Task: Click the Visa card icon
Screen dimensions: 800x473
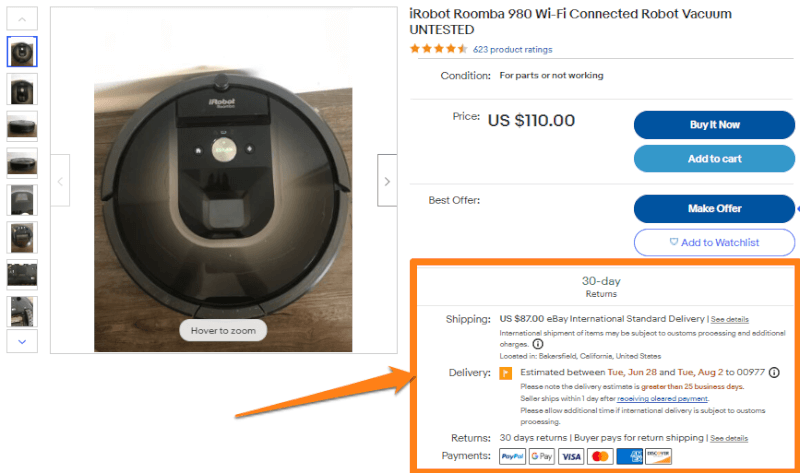Action: coord(571,456)
